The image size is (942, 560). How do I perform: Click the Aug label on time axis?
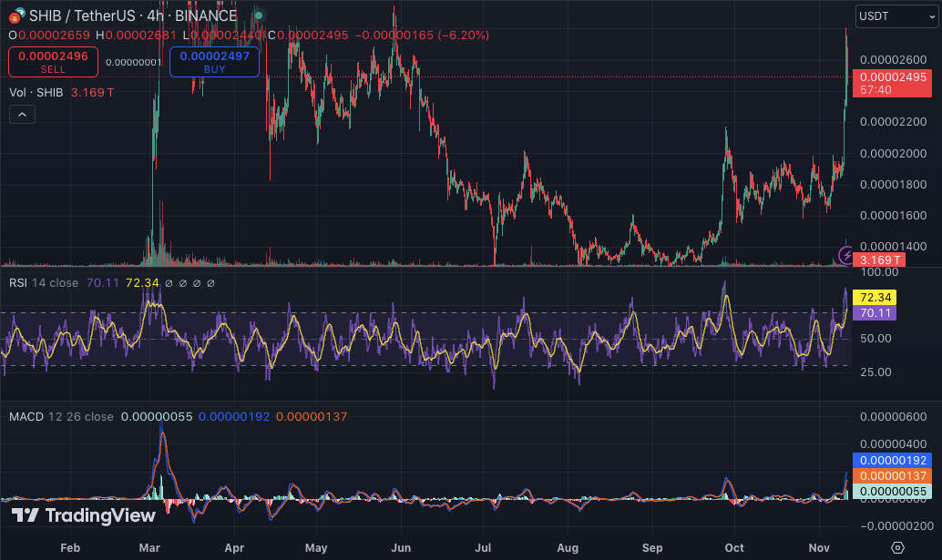click(x=568, y=547)
